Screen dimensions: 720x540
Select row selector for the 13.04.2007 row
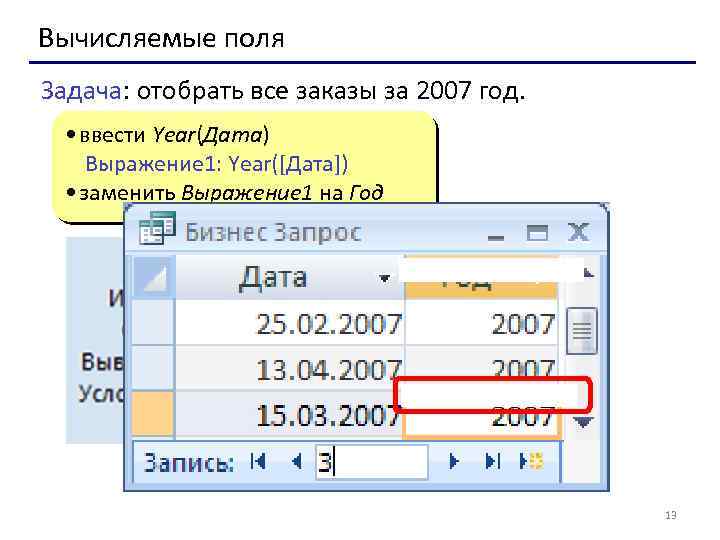[153, 368]
